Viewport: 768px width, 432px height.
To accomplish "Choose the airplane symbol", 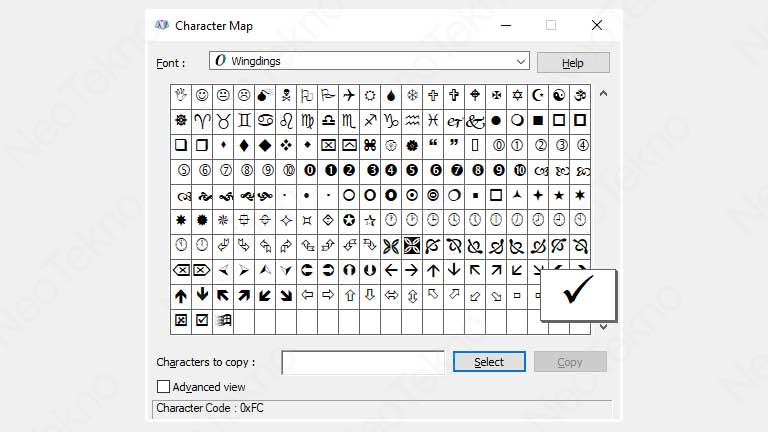I will tap(349, 95).
